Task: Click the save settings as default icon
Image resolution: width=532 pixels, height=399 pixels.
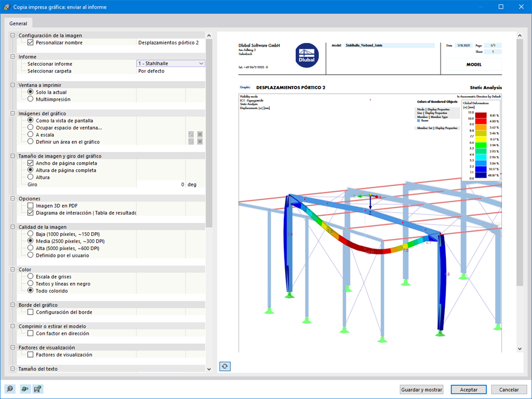Action: pos(38,389)
